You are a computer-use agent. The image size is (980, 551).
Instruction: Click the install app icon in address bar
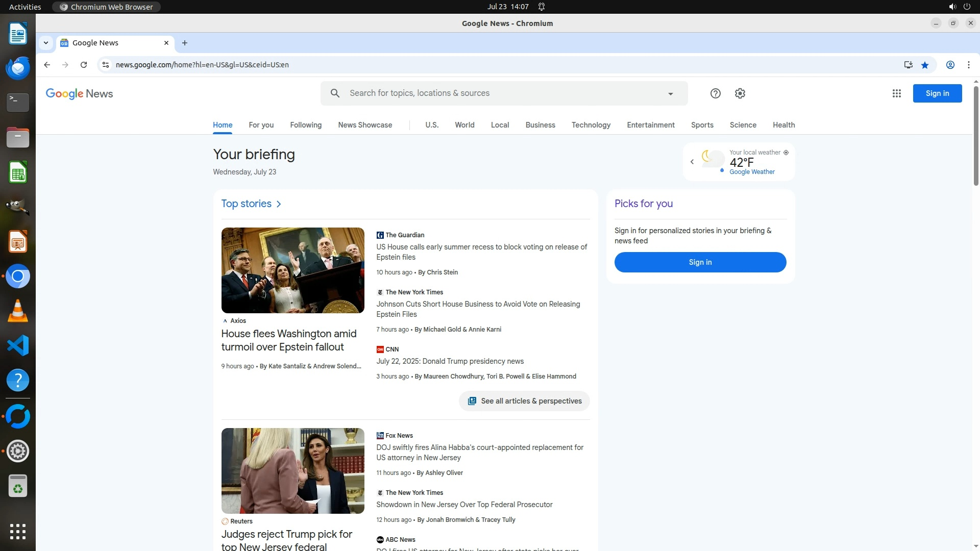pos(908,65)
